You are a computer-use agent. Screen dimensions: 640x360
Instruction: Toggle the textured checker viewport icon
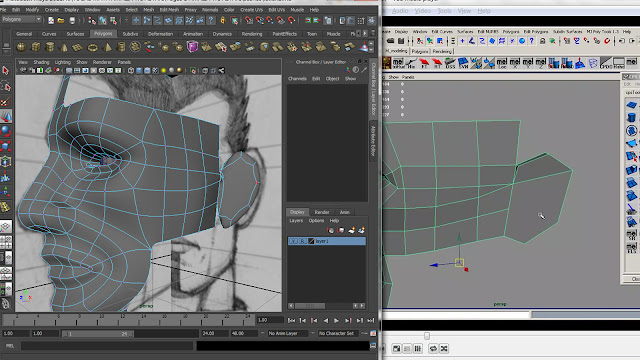(156, 71)
